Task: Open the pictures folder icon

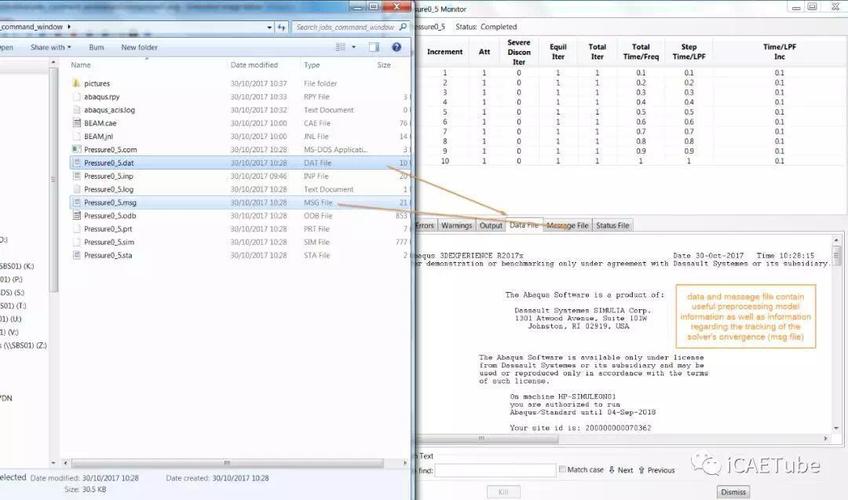Action: point(76,83)
